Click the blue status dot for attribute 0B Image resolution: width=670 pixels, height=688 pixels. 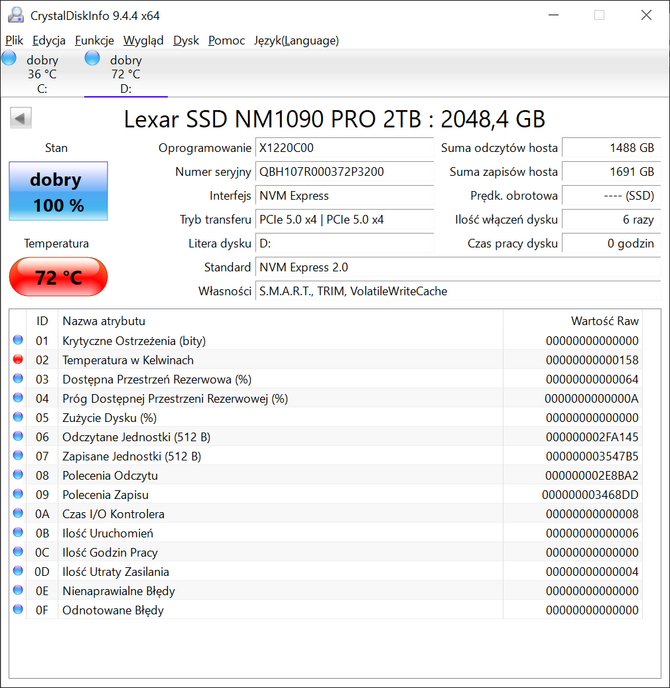click(18, 532)
